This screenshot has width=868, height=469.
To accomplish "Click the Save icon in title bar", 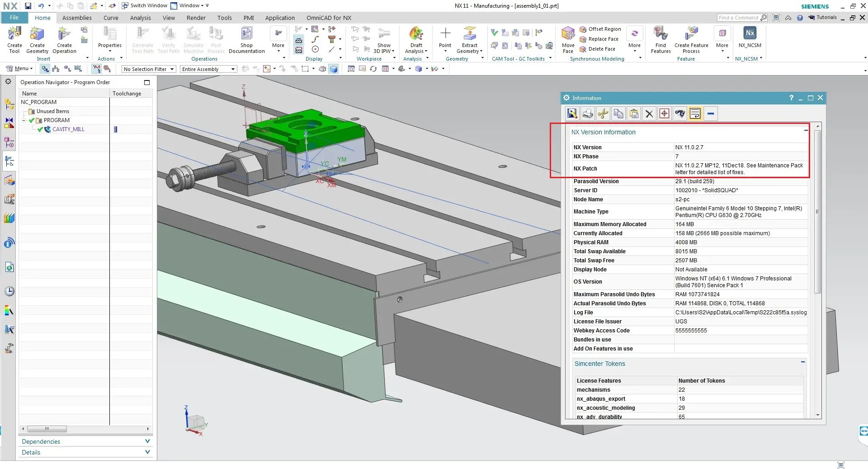I will tap(28, 5).
